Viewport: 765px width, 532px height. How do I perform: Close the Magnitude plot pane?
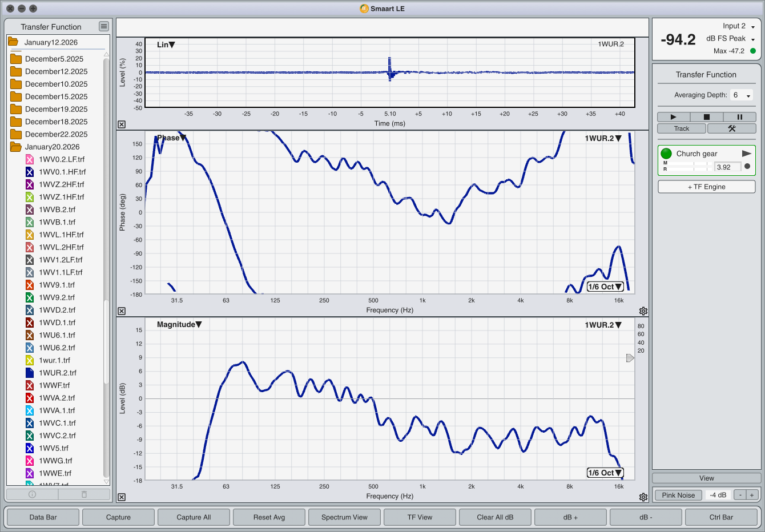point(122,497)
